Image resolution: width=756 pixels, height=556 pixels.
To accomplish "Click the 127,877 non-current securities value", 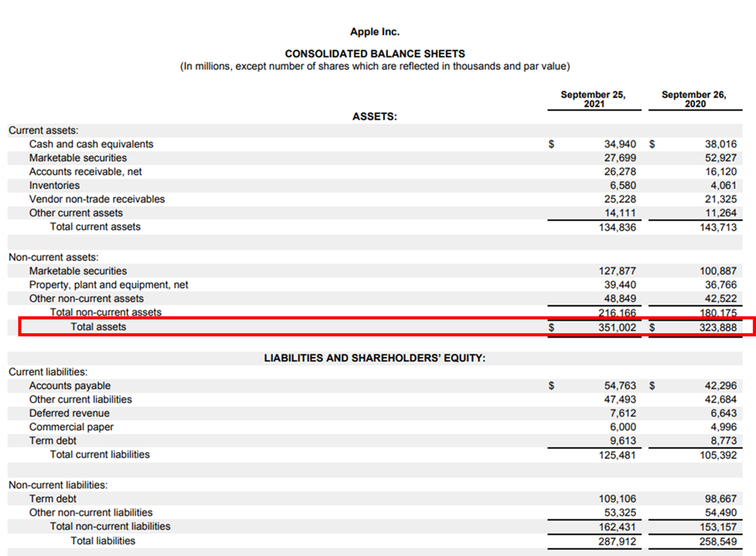I will (x=617, y=271).
